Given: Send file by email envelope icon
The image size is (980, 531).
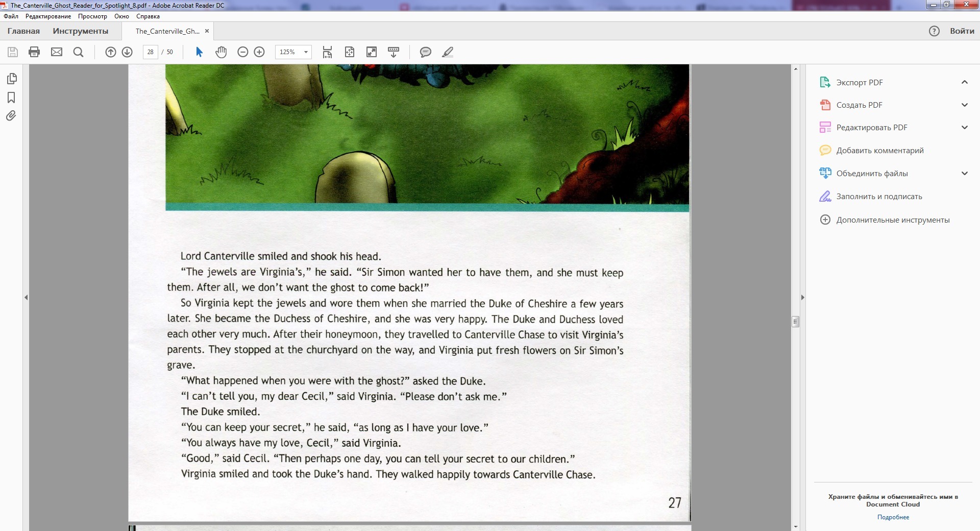Looking at the screenshot, I should point(57,52).
